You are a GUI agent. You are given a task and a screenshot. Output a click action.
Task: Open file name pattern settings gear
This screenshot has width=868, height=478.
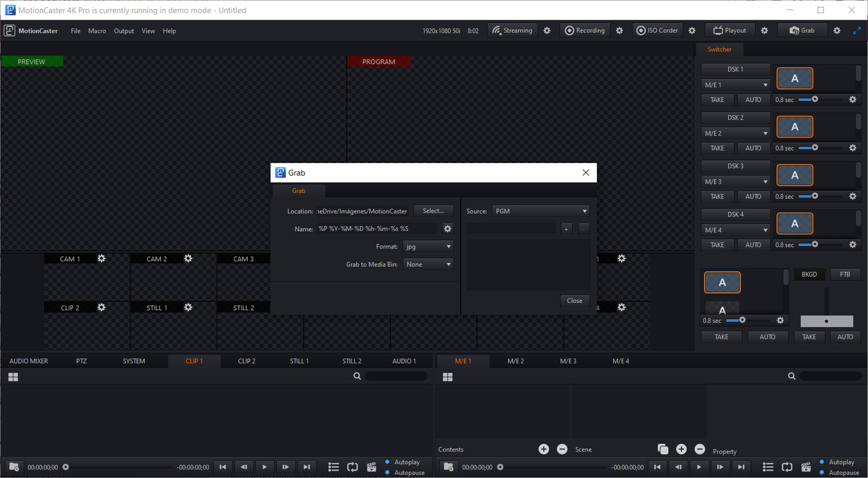(x=448, y=229)
